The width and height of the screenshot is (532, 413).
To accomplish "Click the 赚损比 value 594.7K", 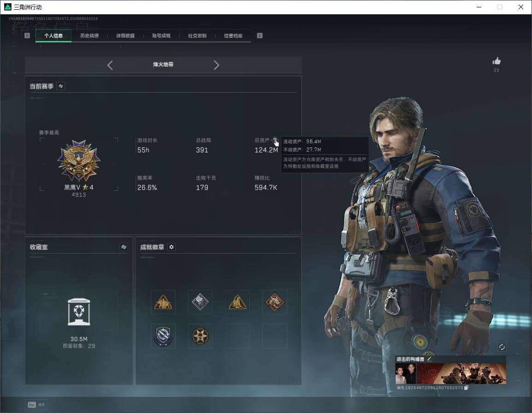I will click(x=266, y=187).
